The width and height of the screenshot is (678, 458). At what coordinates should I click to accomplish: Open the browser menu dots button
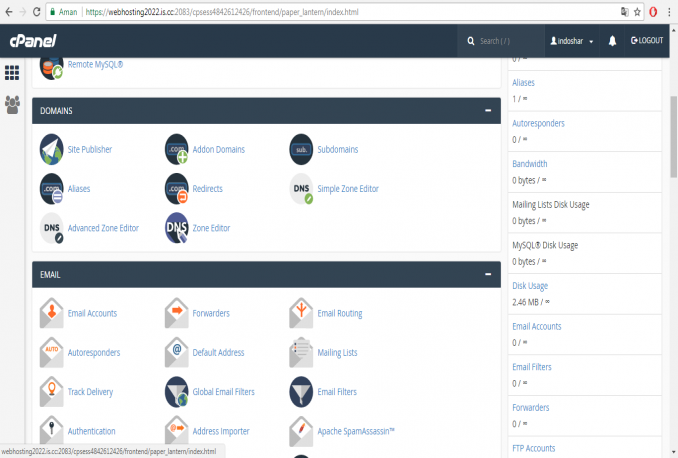click(x=669, y=12)
